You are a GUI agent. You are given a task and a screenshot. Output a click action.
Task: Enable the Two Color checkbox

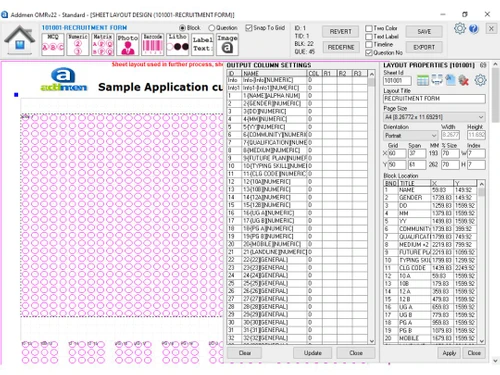pos(369,28)
